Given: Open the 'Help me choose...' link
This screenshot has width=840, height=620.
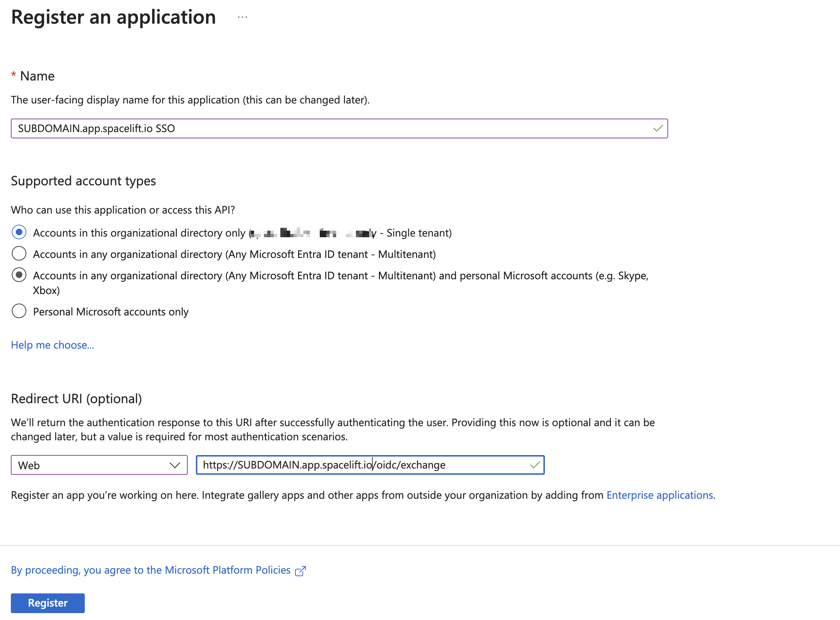Looking at the screenshot, I should [x=53, y=345].
